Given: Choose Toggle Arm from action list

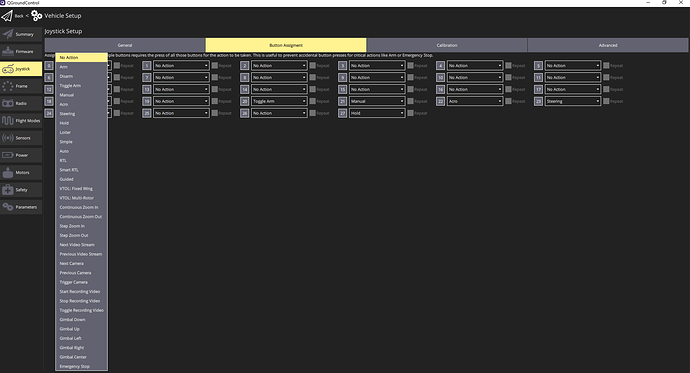Looking at the screenshot, I should 81,86.
